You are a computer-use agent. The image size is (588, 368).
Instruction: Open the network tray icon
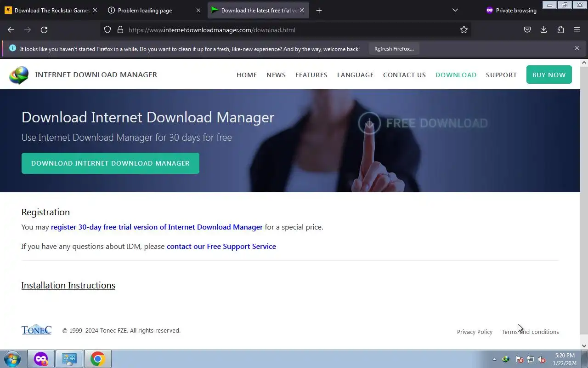click(x=531, y=359)
